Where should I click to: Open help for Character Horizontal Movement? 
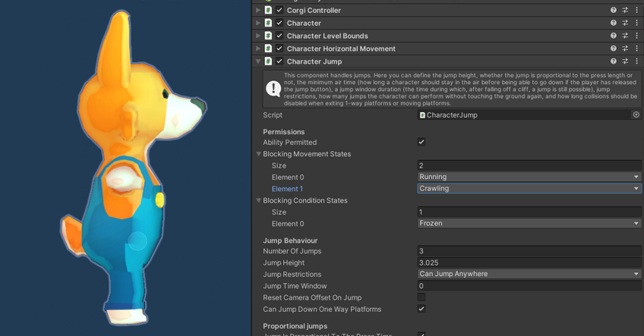(x=614, y=49)
